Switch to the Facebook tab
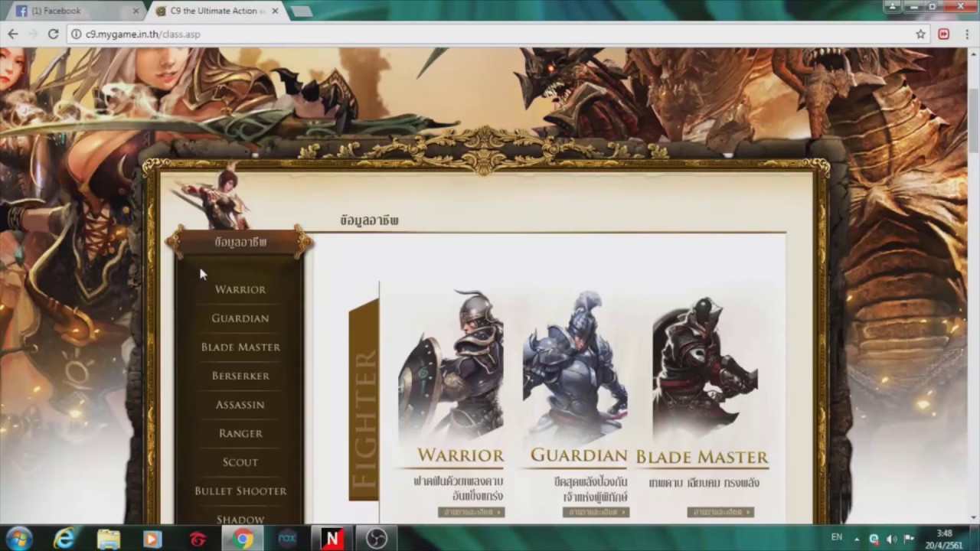The width and height of the screenshot is (980, 551). (73, 11)
